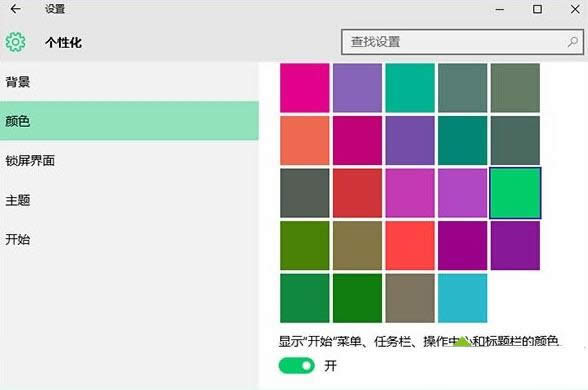Pick the olive green swatch in the fourth row
588x390 pixels.
tap(304, 245)
